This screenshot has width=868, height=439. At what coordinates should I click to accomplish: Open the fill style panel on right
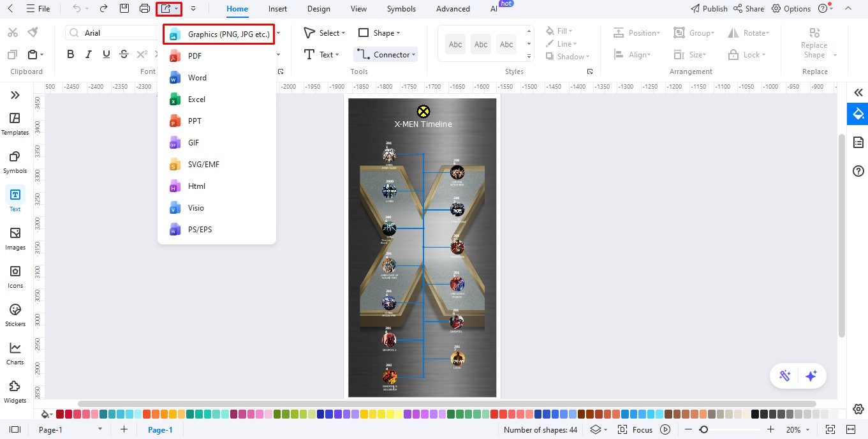tap(858, 114)
